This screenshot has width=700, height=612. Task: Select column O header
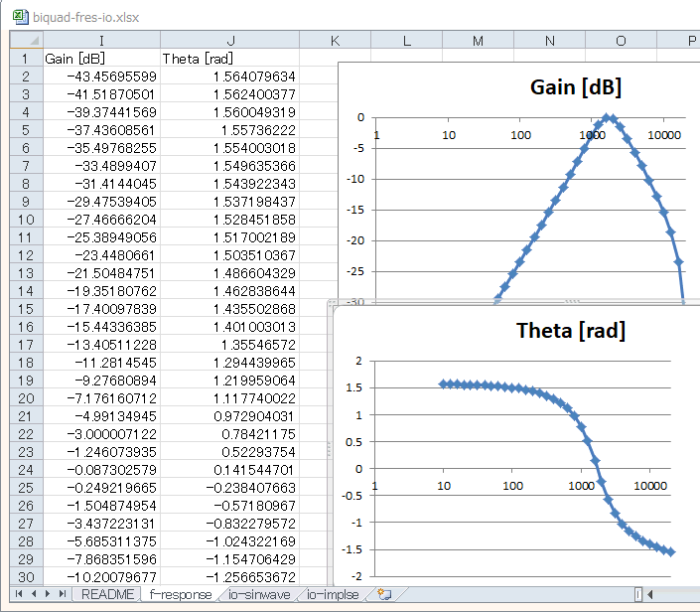(621, 40)
